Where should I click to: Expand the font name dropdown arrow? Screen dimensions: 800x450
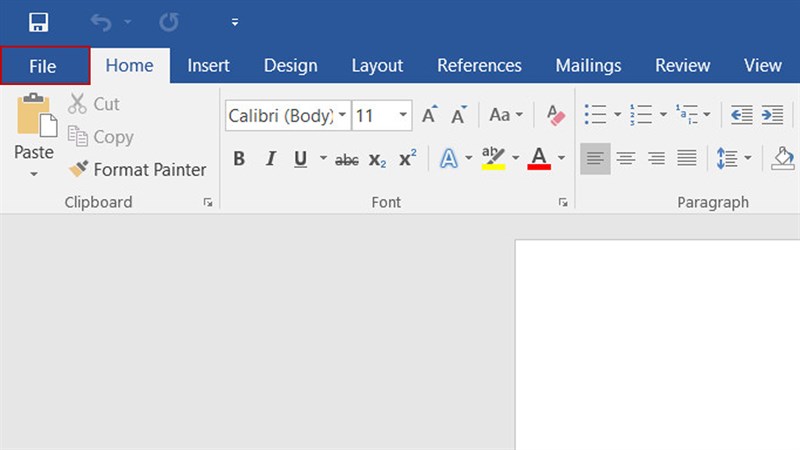[343, 115]
